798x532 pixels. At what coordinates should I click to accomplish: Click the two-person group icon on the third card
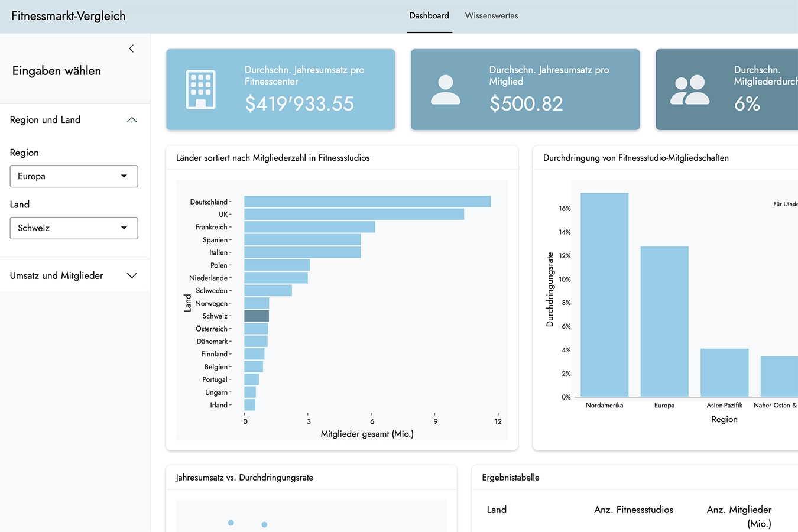(689, 90)
